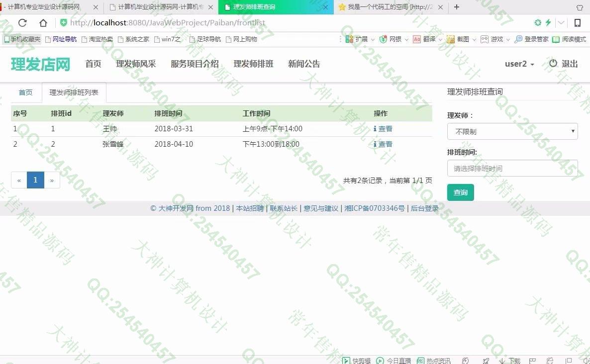Click the 排班时间 date input field

tap(512, 168)
